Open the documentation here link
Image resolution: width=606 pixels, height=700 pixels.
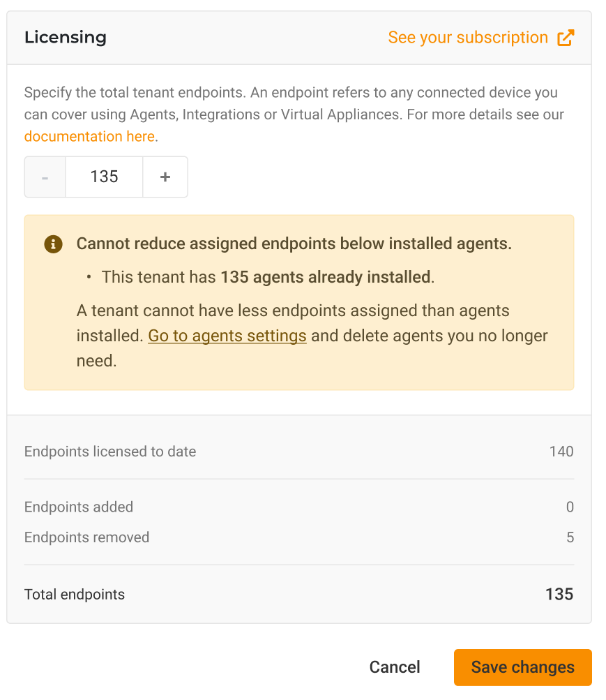tap(89, 136)
